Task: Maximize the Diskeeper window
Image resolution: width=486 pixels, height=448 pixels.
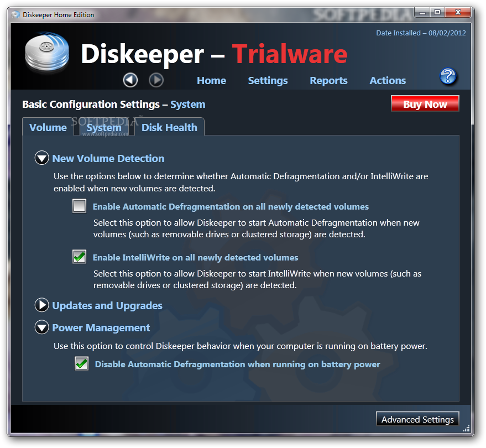Action: pos(437,12)
